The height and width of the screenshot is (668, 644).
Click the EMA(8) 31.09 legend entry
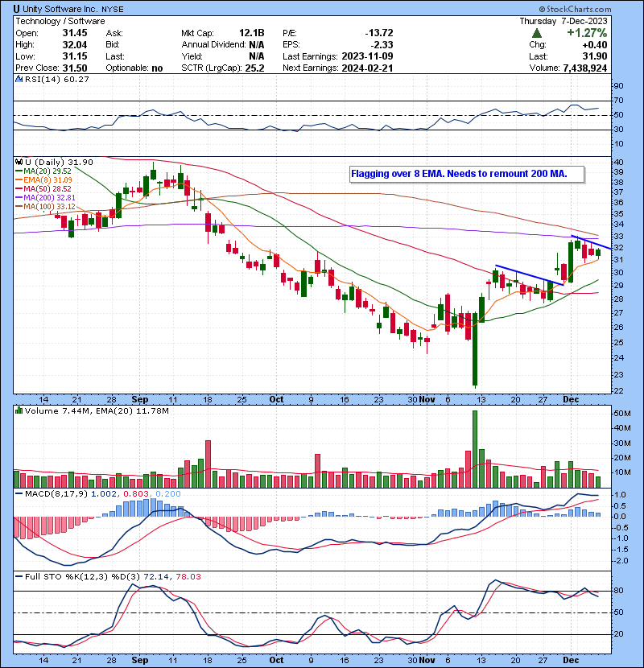tap(44, 180)
